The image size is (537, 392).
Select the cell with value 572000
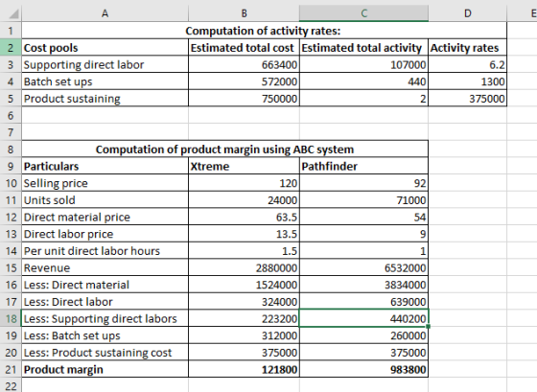244,81
